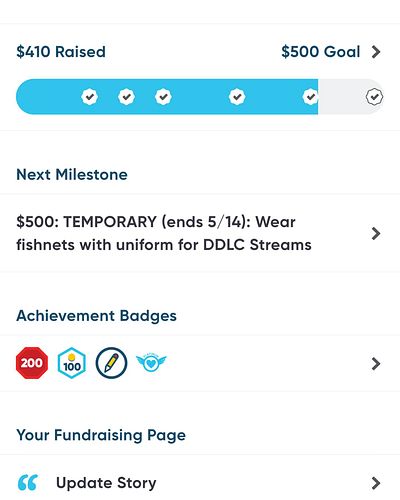Select the first milestone checkmark on progress bar
The width and height of the screenshot is (400, 500).
[90, 97]
